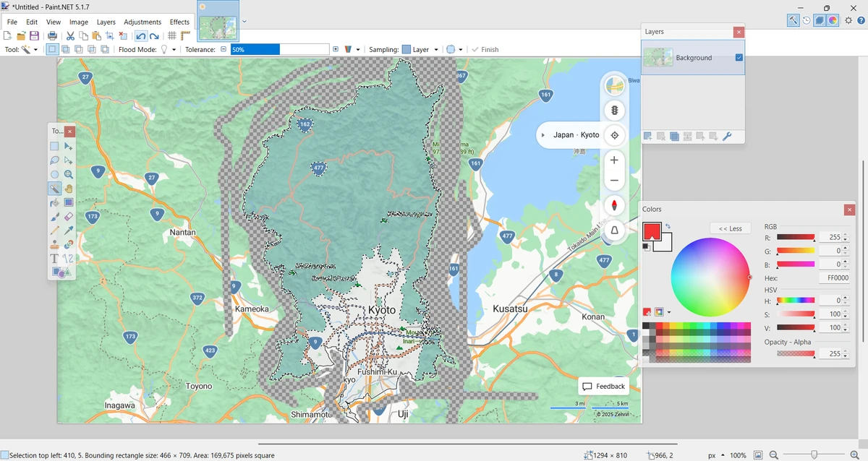Select the Shapes tool

click(x=61, y=272)
